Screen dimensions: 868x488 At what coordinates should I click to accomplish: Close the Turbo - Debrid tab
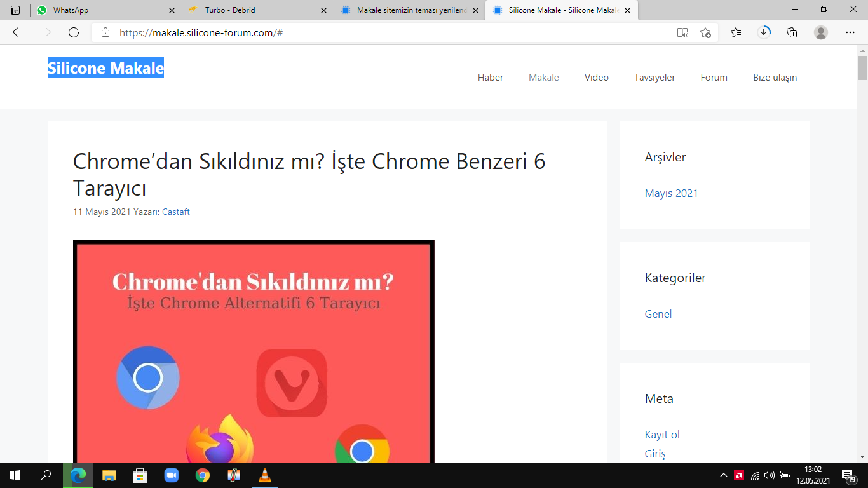323,10
